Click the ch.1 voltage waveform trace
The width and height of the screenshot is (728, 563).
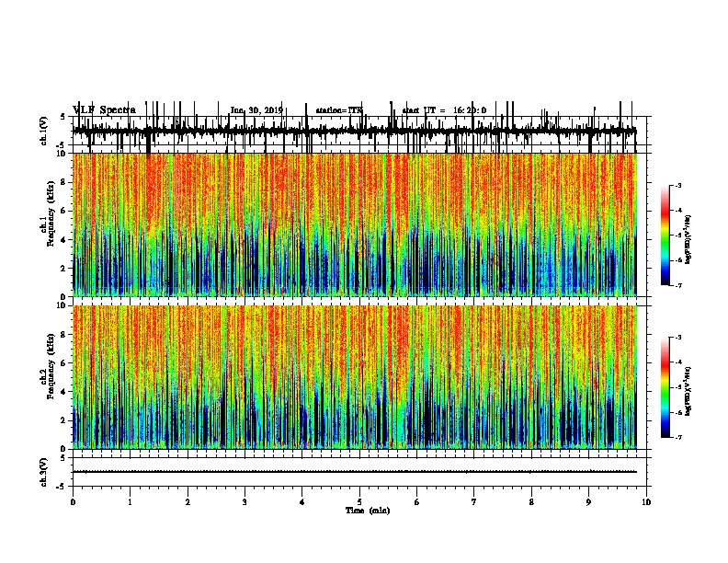355,131
